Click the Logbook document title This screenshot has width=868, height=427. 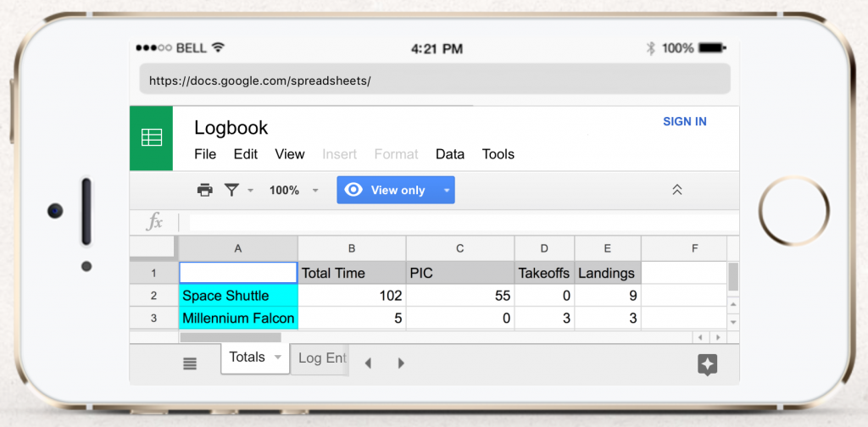[231, 128]
